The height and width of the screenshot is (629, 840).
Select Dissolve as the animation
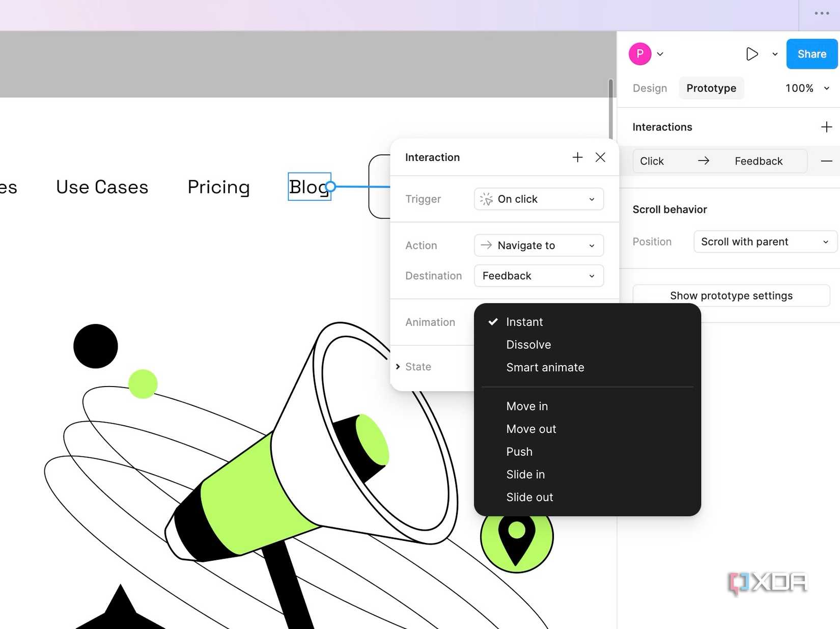[x=528, y=344]
